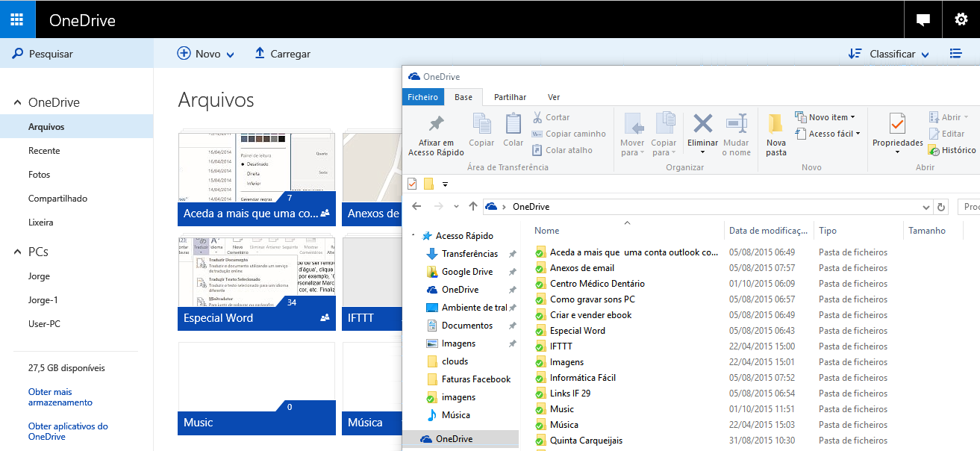Sort by the Data de modificação column header
Screen dimensions: 980x451
click(x=769, y=231)
